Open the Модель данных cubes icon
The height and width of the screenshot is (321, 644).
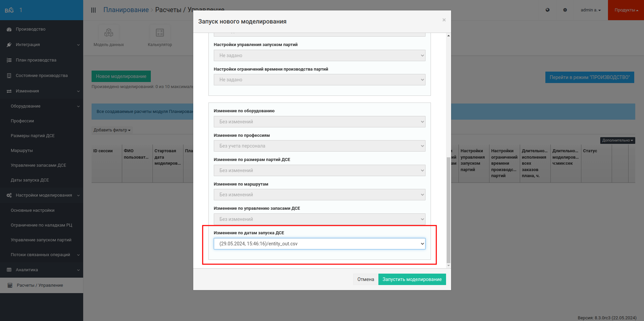(x=109, y=33)
